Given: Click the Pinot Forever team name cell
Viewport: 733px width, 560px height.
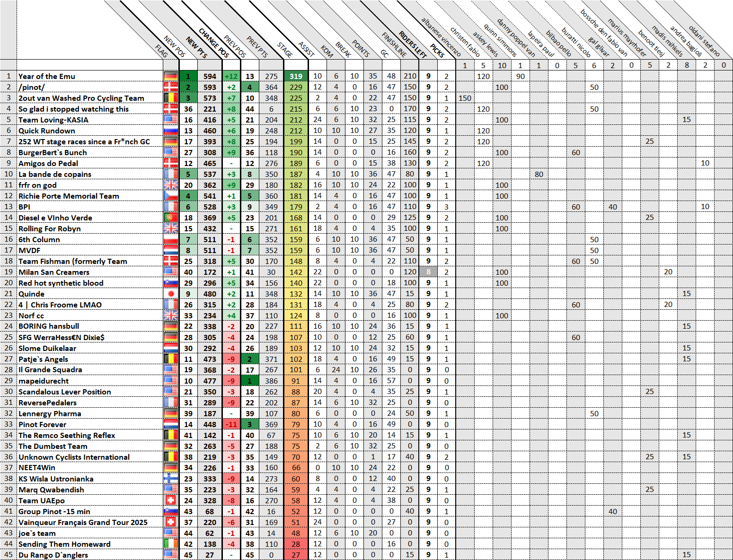Looking at the screenshot, I should point(43,424).
